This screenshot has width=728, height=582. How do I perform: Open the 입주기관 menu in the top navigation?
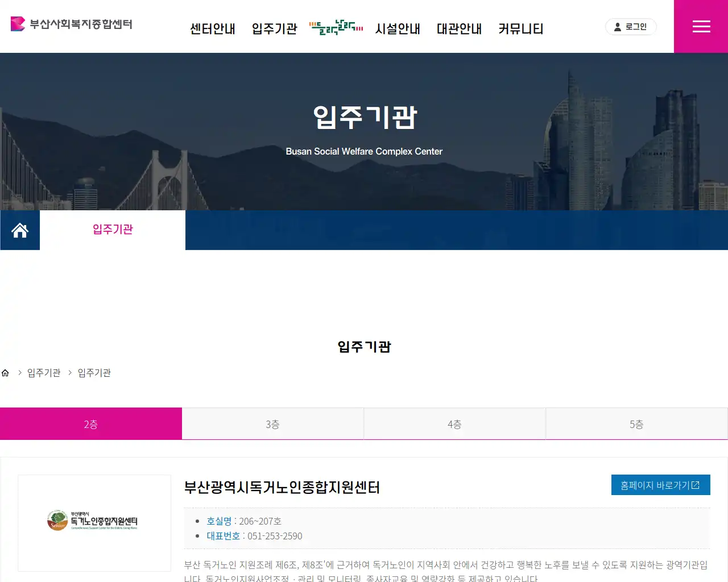(274, 29)
